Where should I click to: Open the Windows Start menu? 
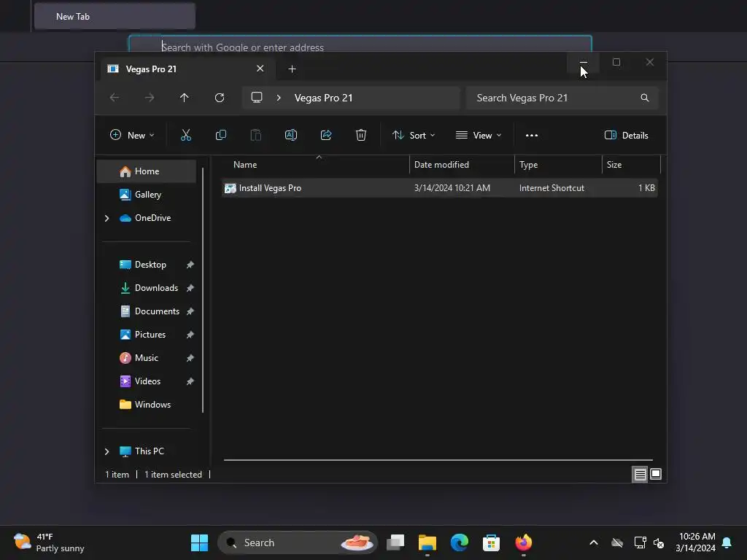click(x=199, y=542)
